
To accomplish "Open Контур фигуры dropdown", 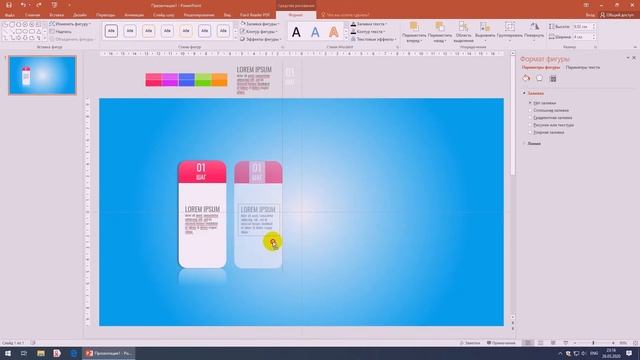I will coord(259,31).
